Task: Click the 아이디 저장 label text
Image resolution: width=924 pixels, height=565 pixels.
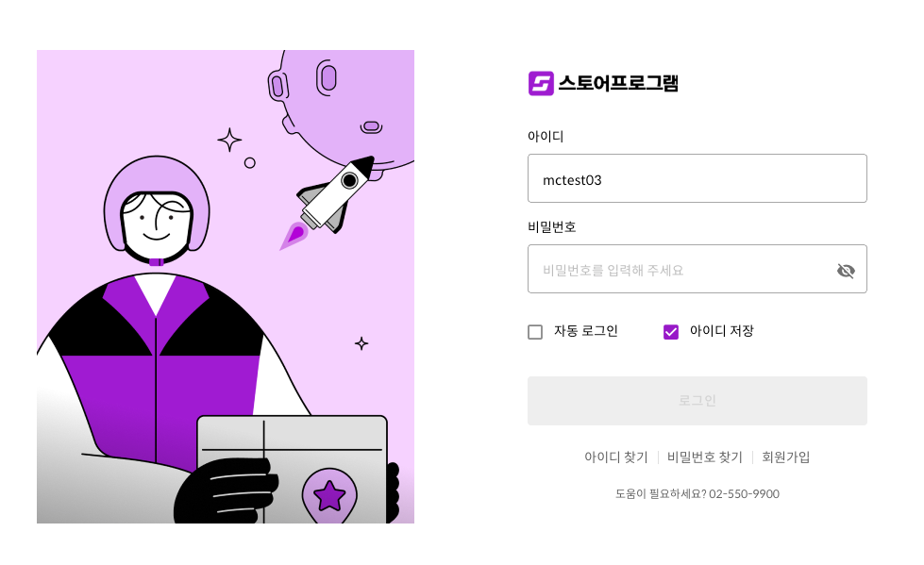Action: coord(721,331)
